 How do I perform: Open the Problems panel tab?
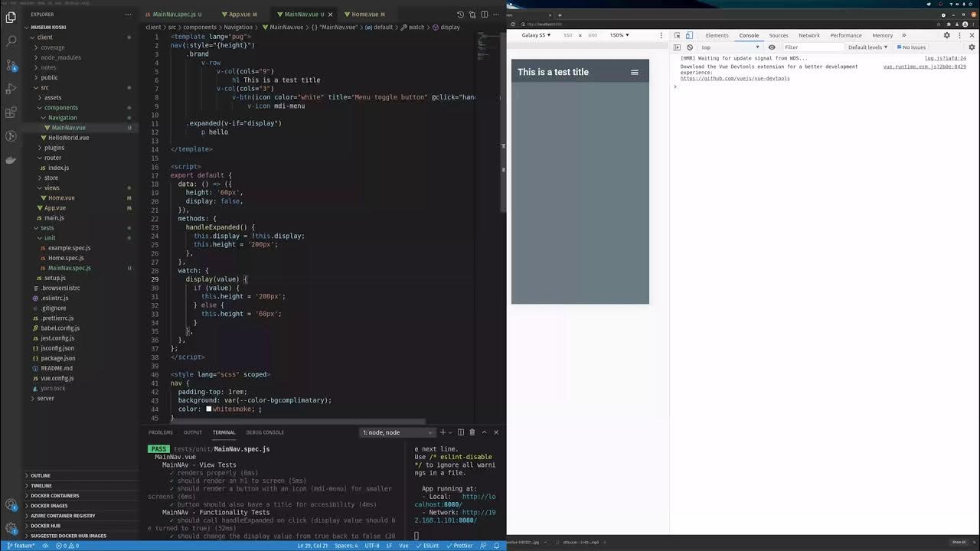[x=160, y=432]
